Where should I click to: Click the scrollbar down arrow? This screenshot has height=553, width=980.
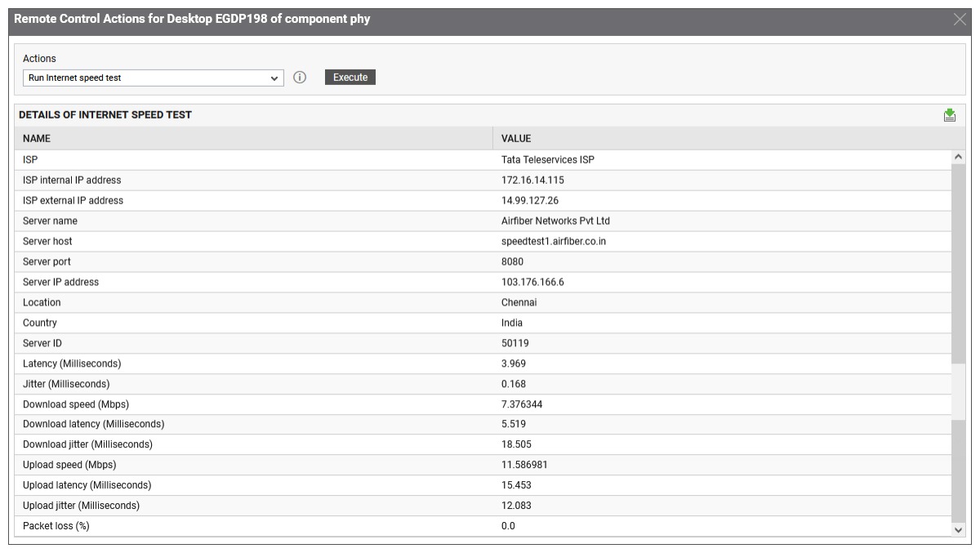(959, 529)
